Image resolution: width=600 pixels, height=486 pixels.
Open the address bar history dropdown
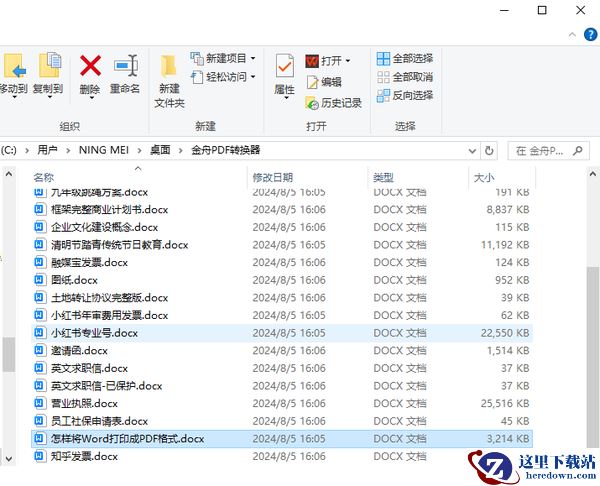coord(473,150)
